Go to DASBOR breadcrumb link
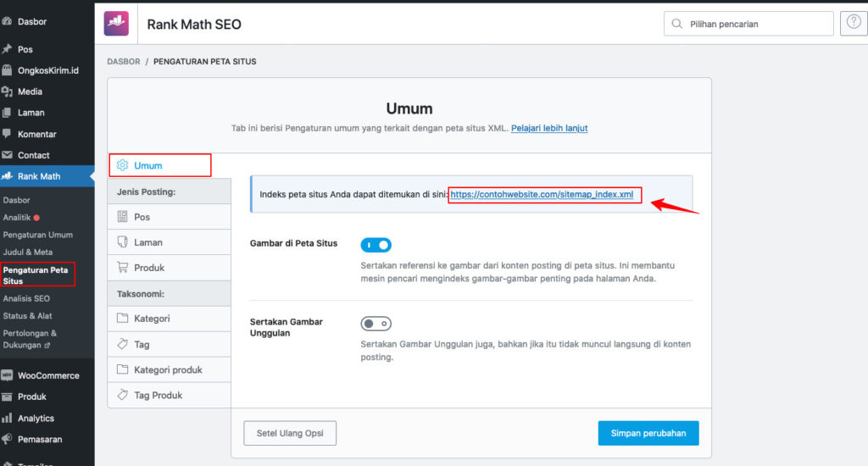Image resolution: width=868 pixels, height=466 pixels. pyautogui.click(x=124, y=62)
